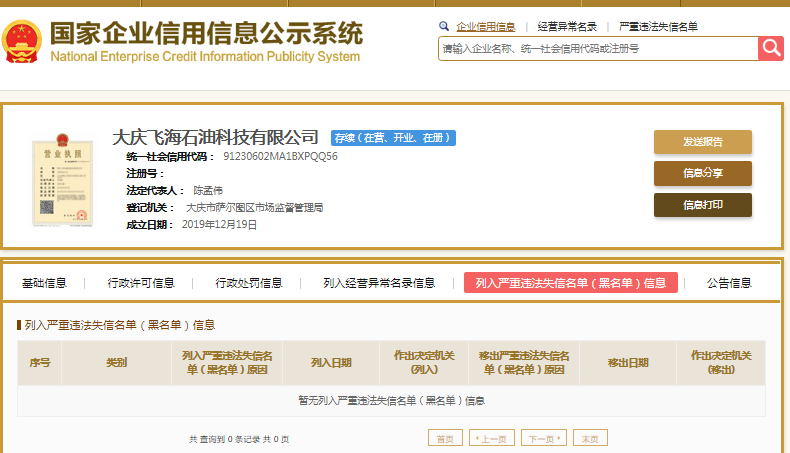Click the 暂无列入严重违法失信名单（黑名单）信息 empty row
Screen dimensions: 790x453
tap(391, 401)
